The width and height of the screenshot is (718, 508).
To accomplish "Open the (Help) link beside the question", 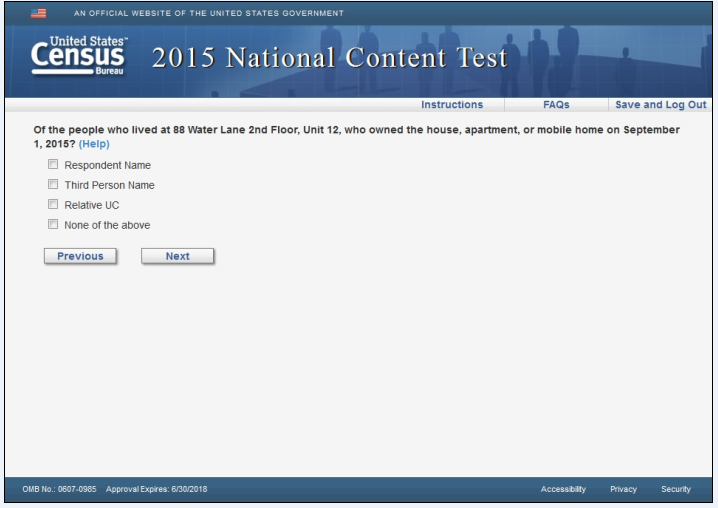I will click(94, 144).
